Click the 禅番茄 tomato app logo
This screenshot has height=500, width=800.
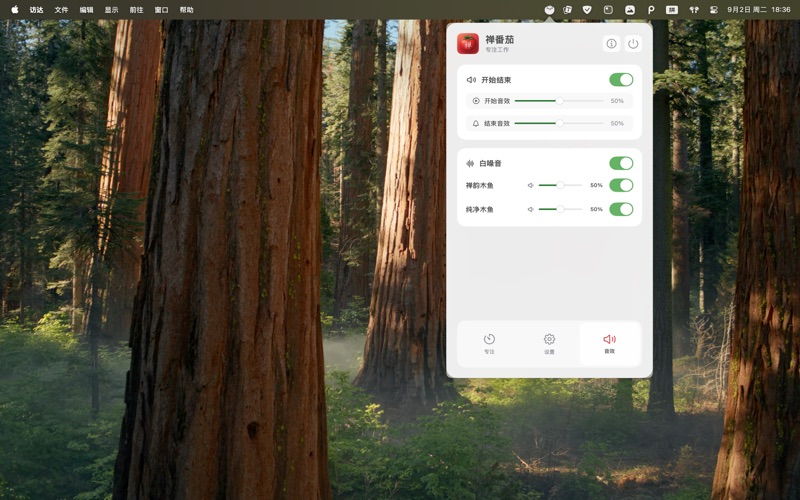point(467,43)
